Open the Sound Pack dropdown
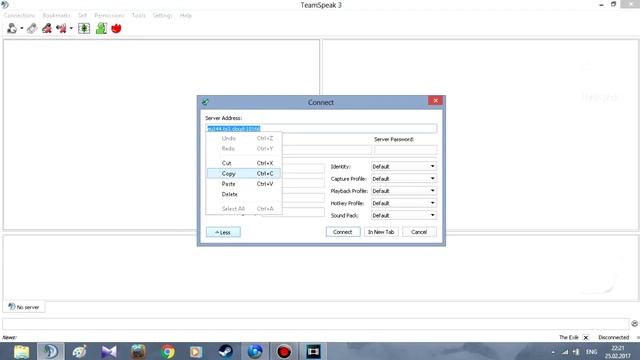 click(x=403, y=216)
